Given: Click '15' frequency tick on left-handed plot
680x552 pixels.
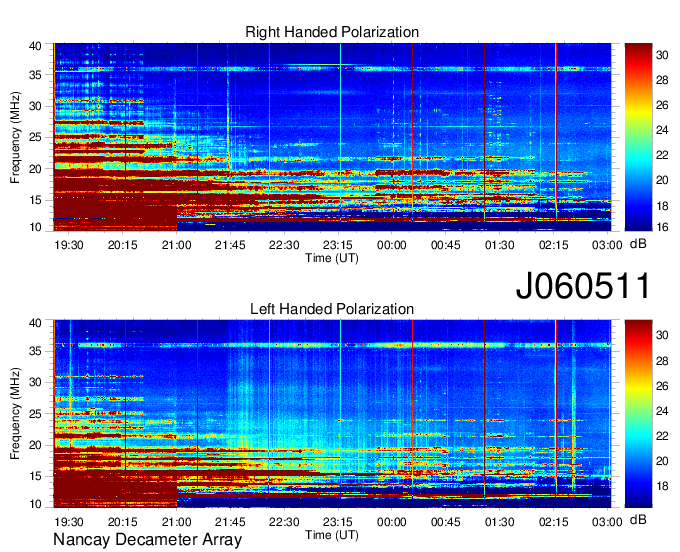Looking at the screenshot, I should (x=35, y=476).
